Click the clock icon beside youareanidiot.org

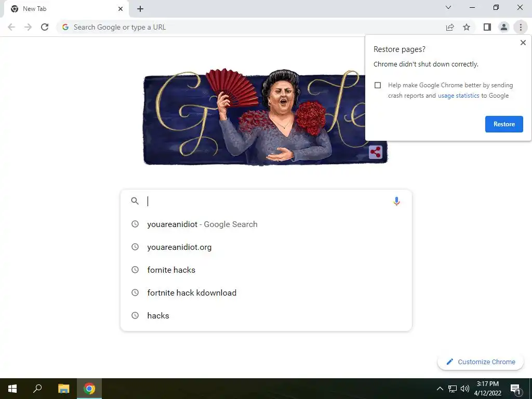(135, 247)
